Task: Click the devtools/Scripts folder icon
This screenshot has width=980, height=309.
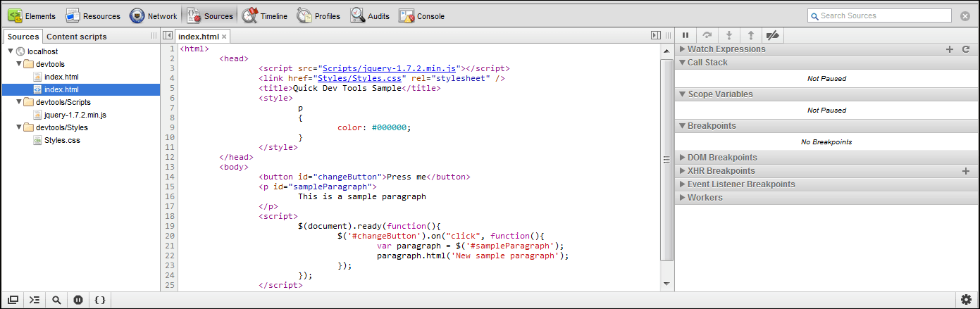Action: click(x=29, y=102)
